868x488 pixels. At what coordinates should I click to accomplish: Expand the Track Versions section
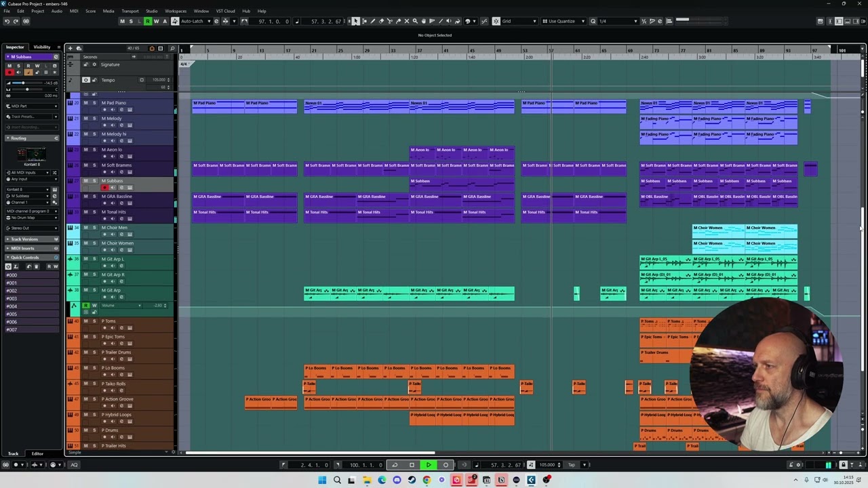[33, 239]
